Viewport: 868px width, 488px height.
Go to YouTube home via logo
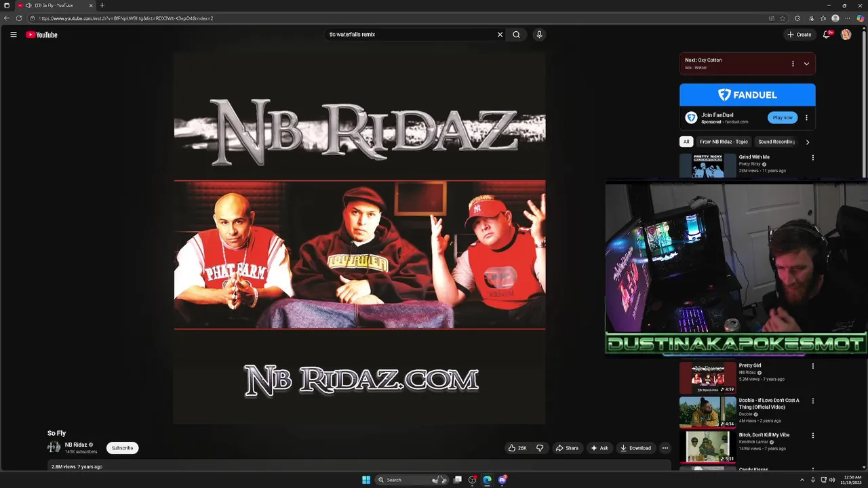pos(41,35)
